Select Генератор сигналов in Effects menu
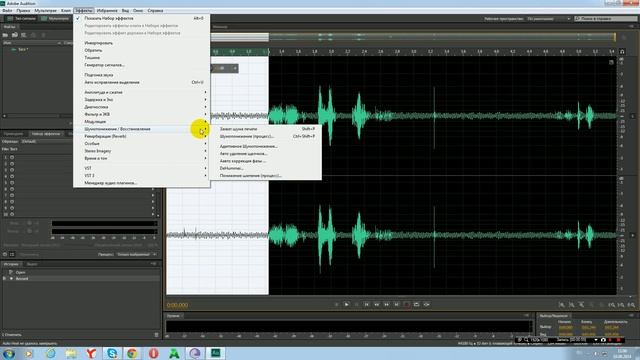The image size is (640, 360). click(x=141, y=65)
